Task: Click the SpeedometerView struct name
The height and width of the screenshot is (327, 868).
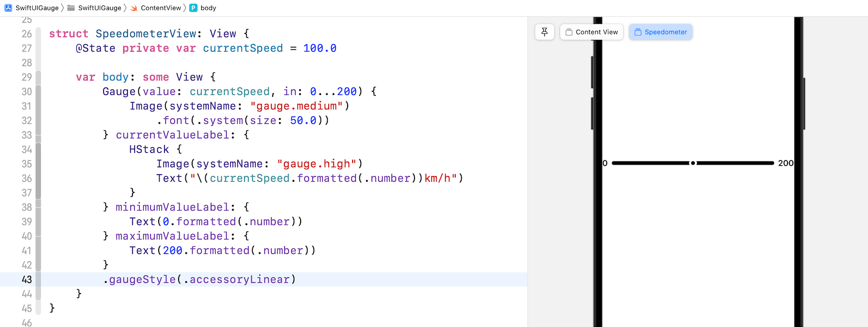Action: pos(146,34)
